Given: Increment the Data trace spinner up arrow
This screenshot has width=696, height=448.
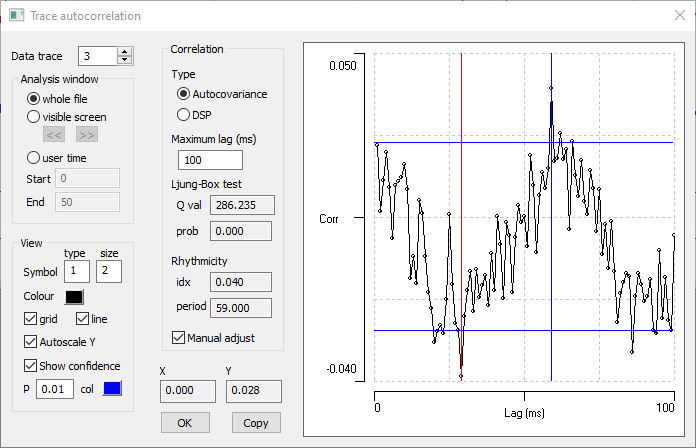Looking at the screenshot, I should (125, 52).
